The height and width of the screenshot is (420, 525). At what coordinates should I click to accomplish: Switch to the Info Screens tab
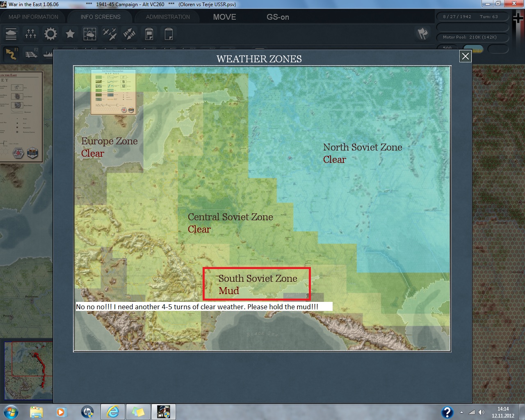100,17
